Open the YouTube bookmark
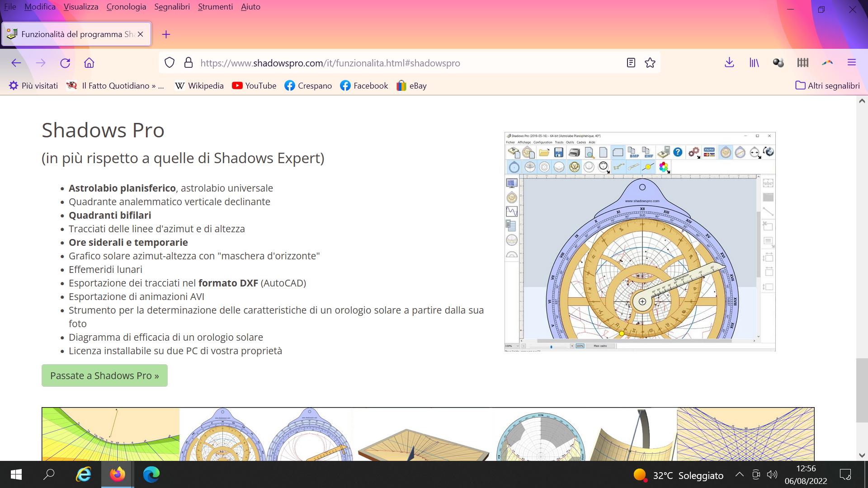The image size is (868, 488). 254,86
